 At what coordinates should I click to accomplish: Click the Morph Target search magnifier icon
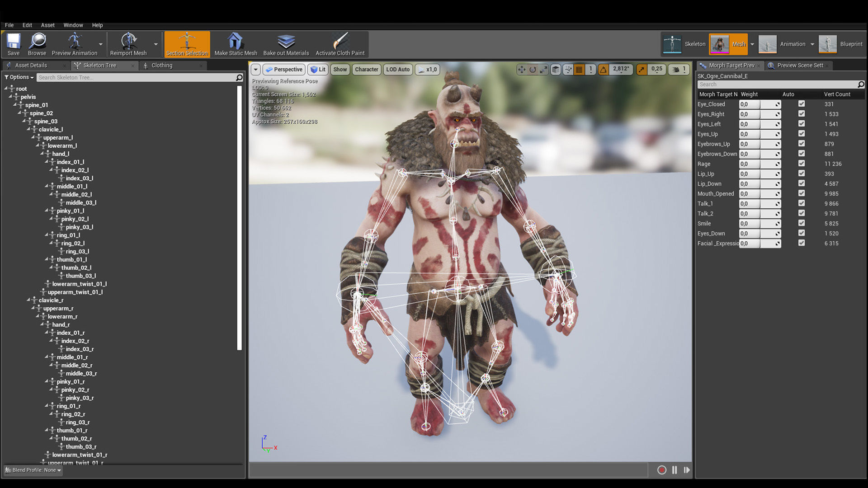[x=861, y=84]
